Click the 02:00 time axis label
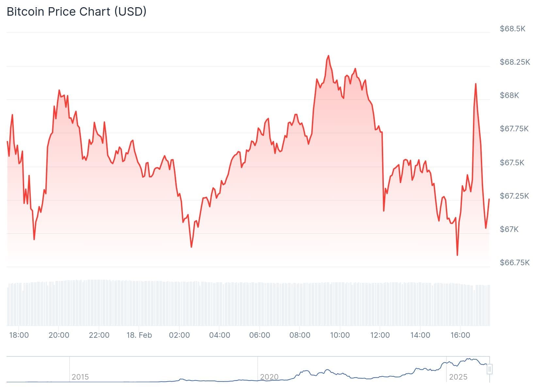This screenshot has width=537, height=392. (179, 335)
